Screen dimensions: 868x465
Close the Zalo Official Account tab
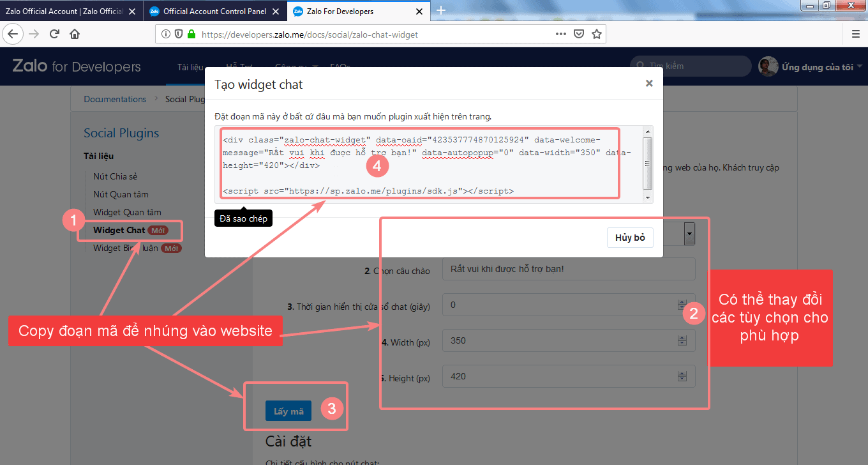tap(131, 11)
